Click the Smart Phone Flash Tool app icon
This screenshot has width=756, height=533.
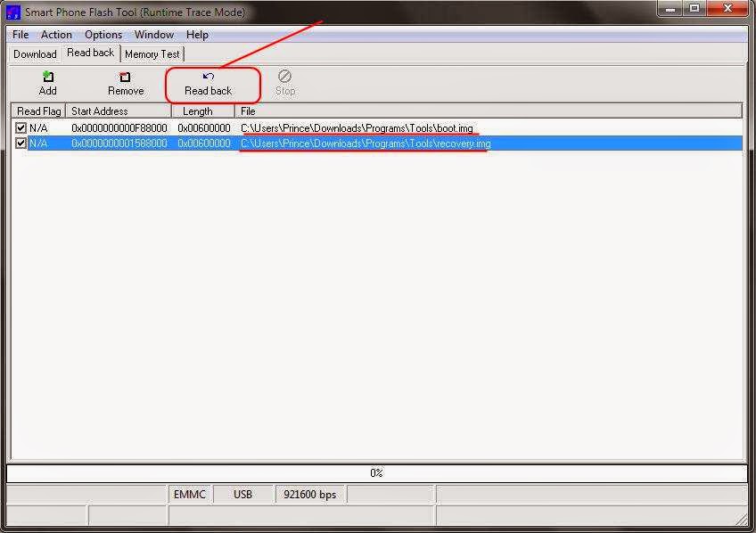click(12, 12)
